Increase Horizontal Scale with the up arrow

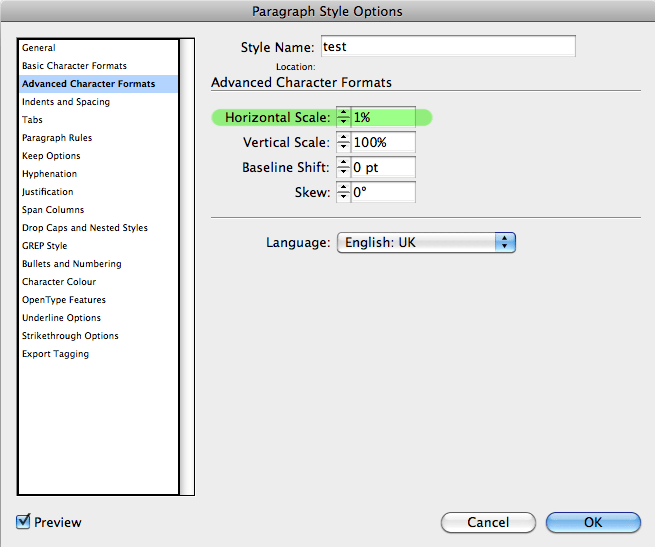point(343,112)
